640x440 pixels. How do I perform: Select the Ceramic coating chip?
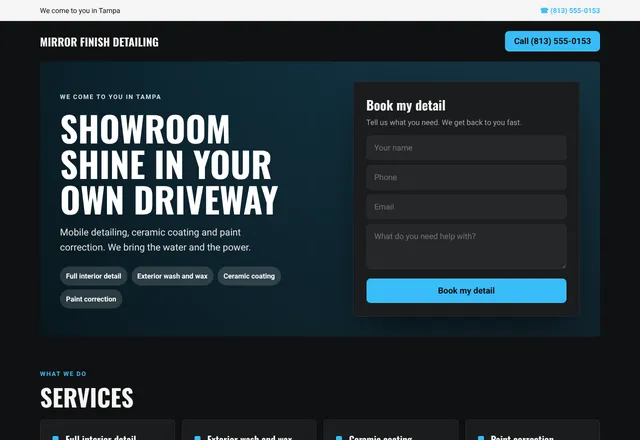(249, 276)
